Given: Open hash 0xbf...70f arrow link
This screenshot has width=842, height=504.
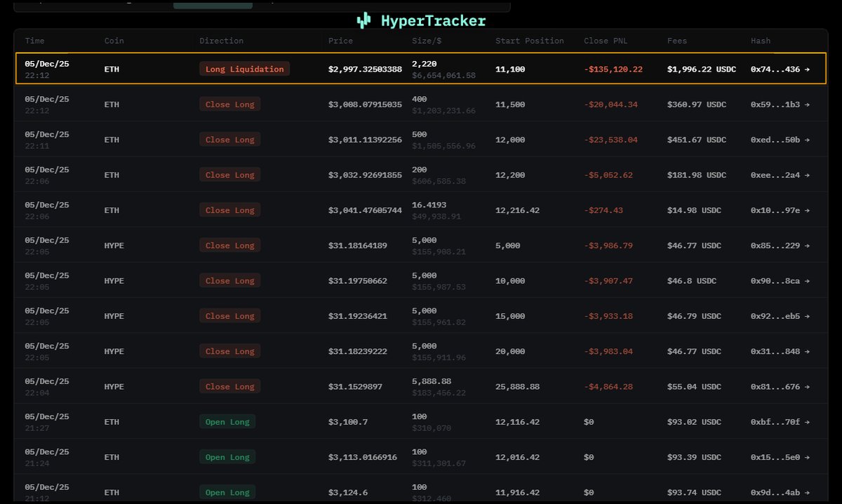Looking at the screenshot, I should [x=780, y=422].
